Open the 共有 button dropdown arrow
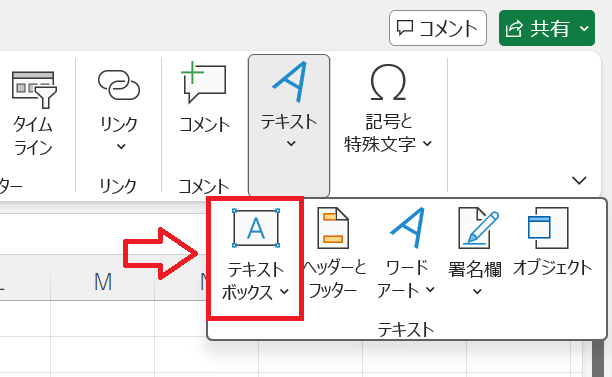The width and height of the screenshot is (612, 377). [x=584, y=28]
